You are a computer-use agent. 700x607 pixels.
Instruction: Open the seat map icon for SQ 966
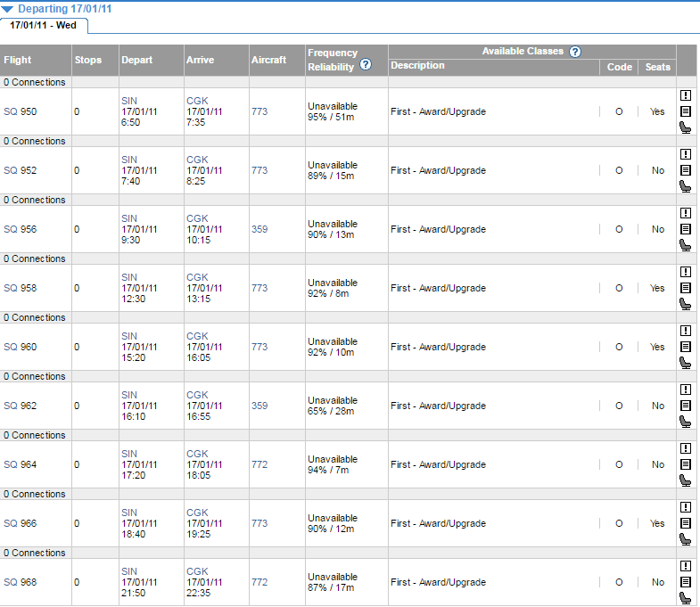pyautogui.click(x=685, y=539)
